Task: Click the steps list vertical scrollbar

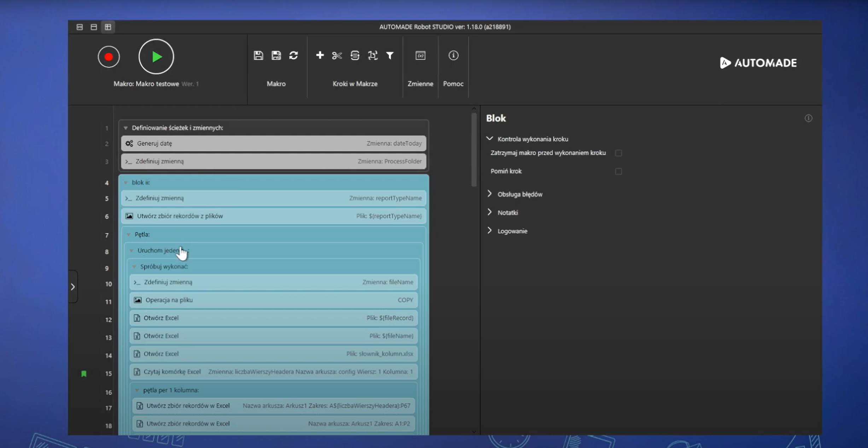Action: coord(474,149)
